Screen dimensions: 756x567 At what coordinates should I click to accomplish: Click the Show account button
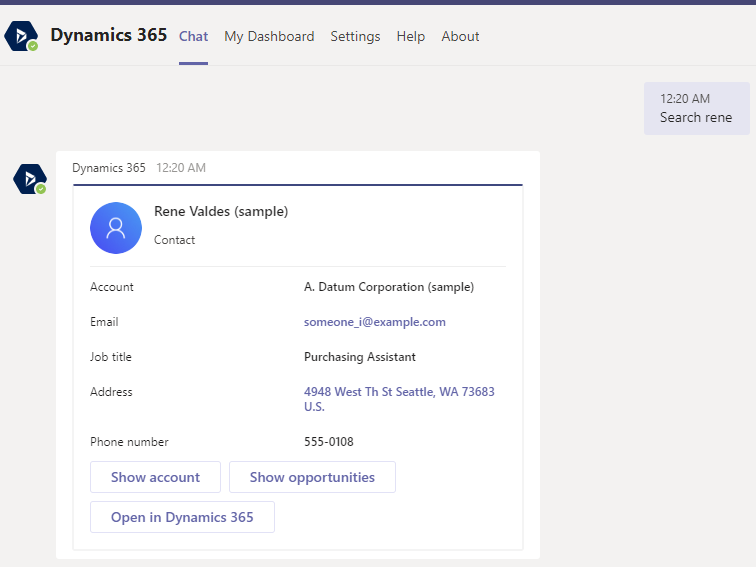point(155,477)
